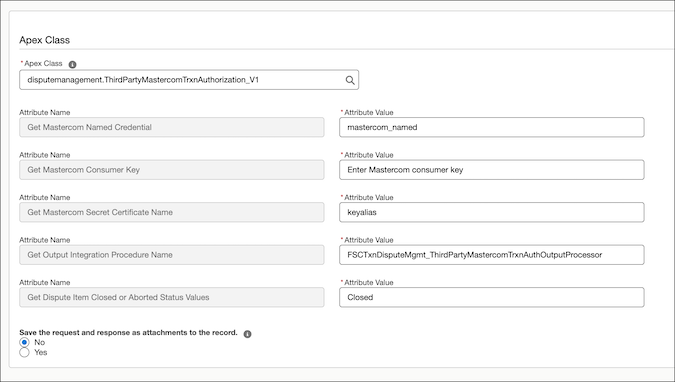Click info icon next to save attachments question
The height and width of the screenshot is (382, 675).
[x=247, y=334]
